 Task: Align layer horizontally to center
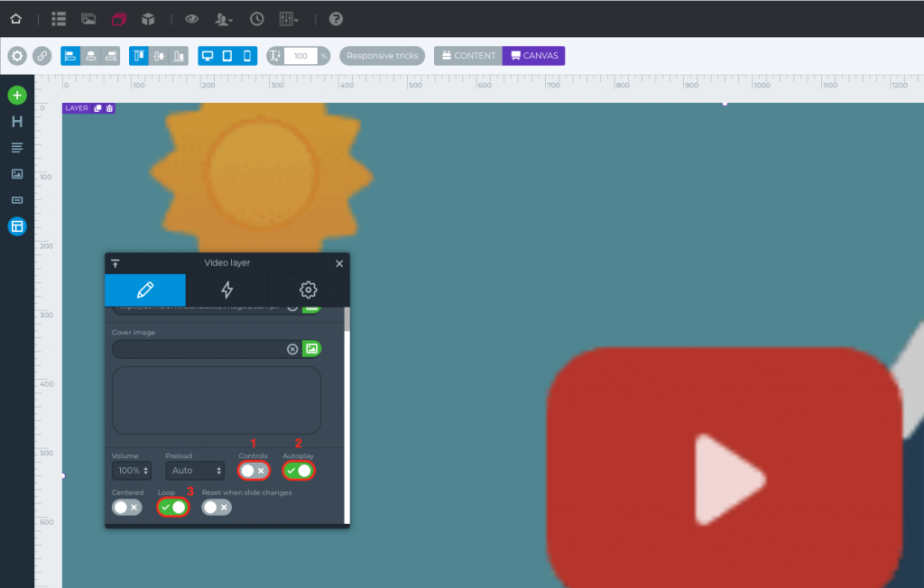pyautogui.click(x=90, y=56)
